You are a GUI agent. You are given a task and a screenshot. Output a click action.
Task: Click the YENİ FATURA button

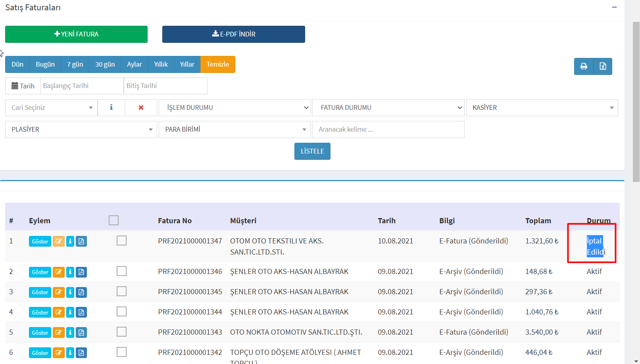coord(76,34)
